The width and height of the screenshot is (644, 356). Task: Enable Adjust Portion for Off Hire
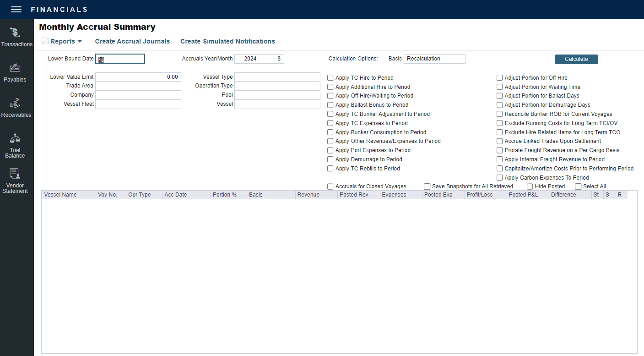point(500,78)
